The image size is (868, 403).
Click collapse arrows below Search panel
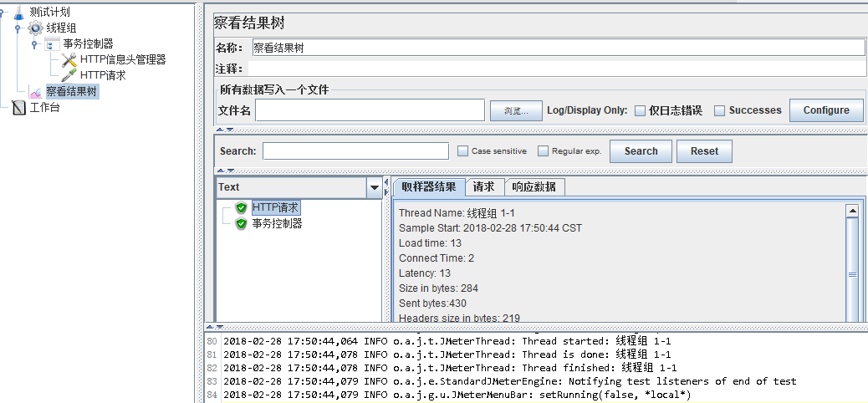(x=225, y=171)
